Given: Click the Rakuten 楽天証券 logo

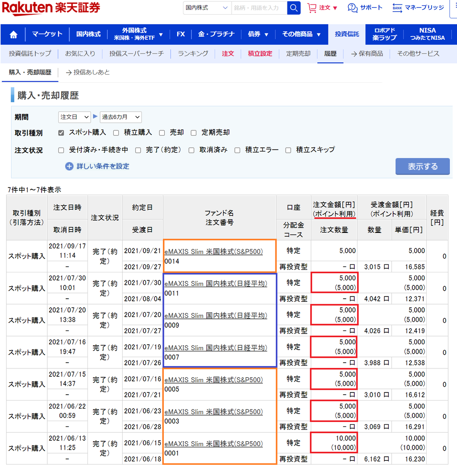Looking at the screenshot, I should pos(51,8).
